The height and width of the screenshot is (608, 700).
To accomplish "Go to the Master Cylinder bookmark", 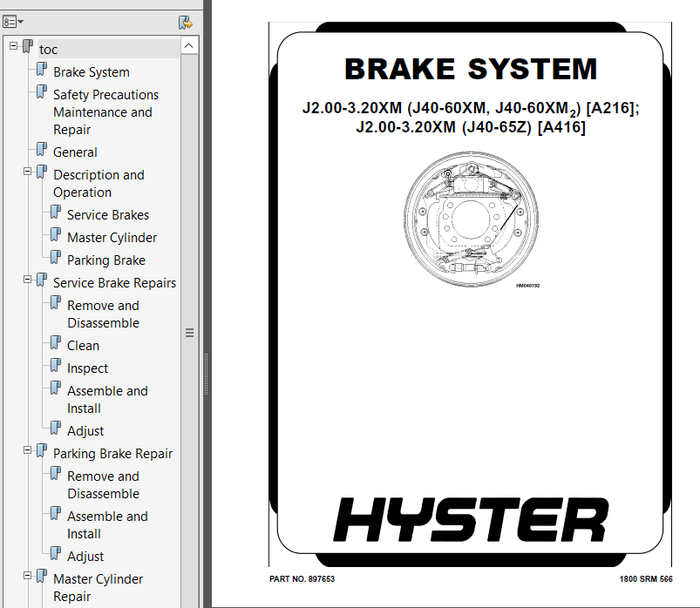I will pyautogui.click(x=112, y=238).
